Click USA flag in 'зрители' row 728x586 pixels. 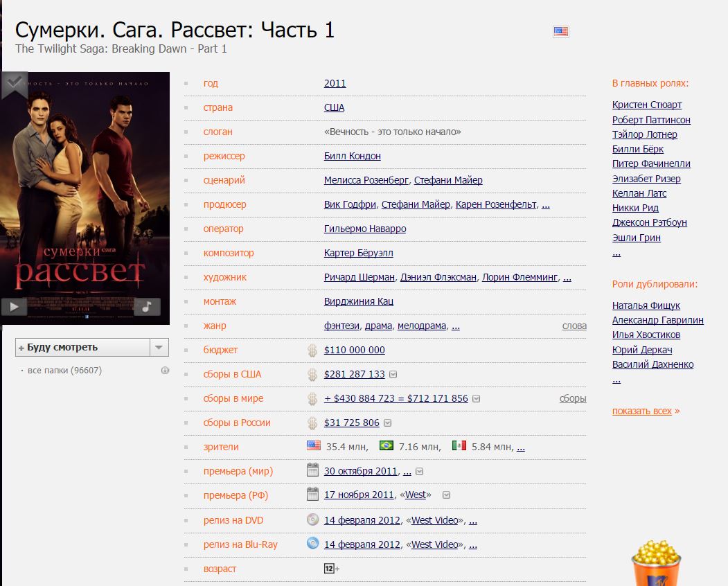(x=314, y=446)
